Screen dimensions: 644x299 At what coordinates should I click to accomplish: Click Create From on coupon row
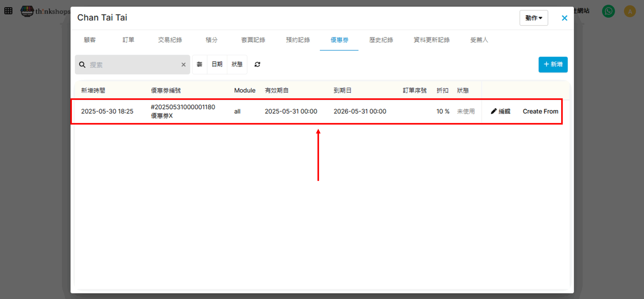click(x=540, y=111)
